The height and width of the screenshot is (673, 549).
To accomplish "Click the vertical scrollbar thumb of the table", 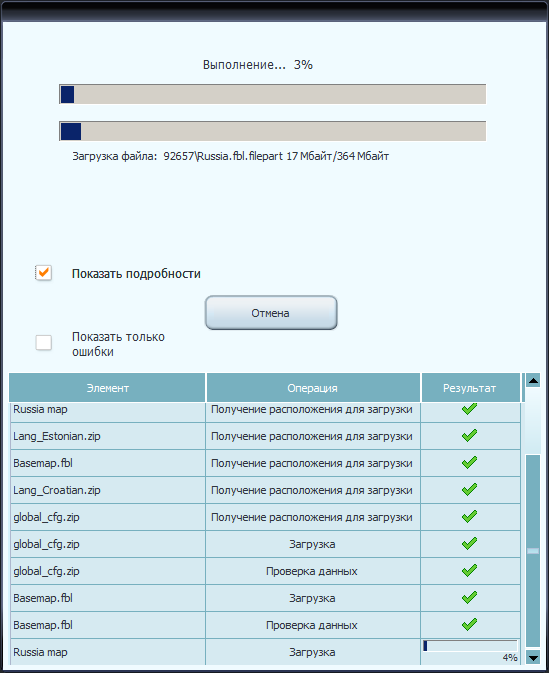I will [533, 551].
